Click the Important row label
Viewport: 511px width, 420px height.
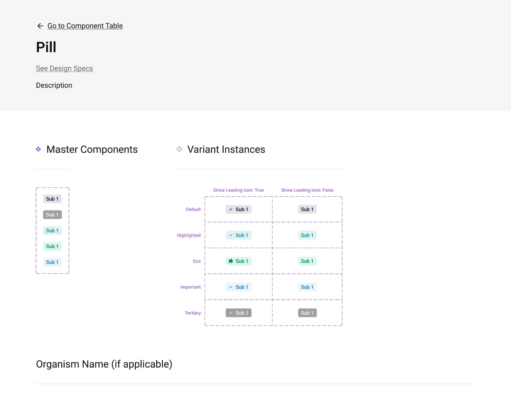pos(191,287)
